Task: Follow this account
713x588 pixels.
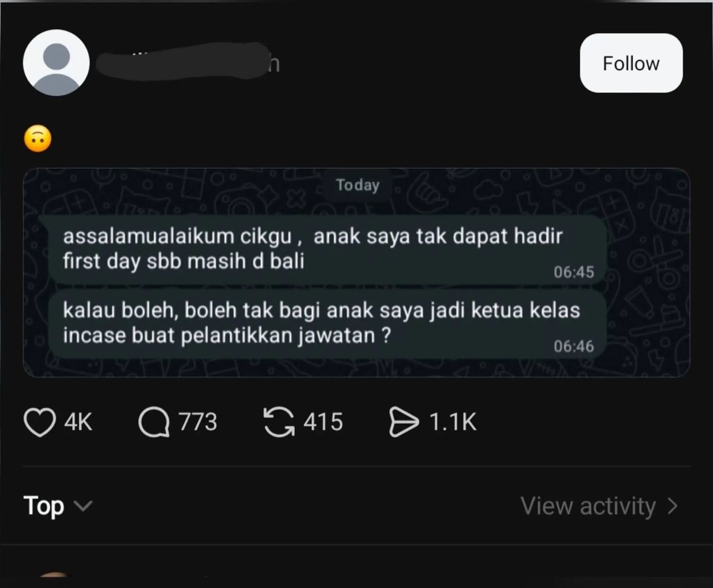Action: point(631,63)
